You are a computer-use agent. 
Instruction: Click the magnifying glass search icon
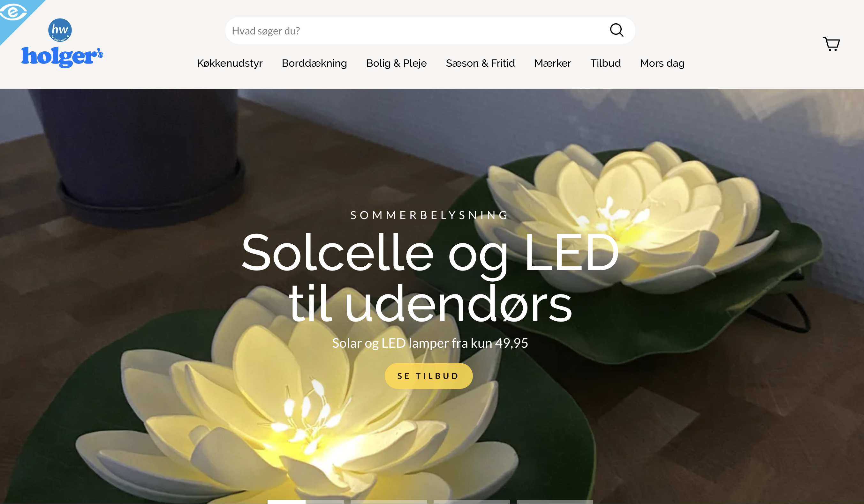[x=617, y=30]
